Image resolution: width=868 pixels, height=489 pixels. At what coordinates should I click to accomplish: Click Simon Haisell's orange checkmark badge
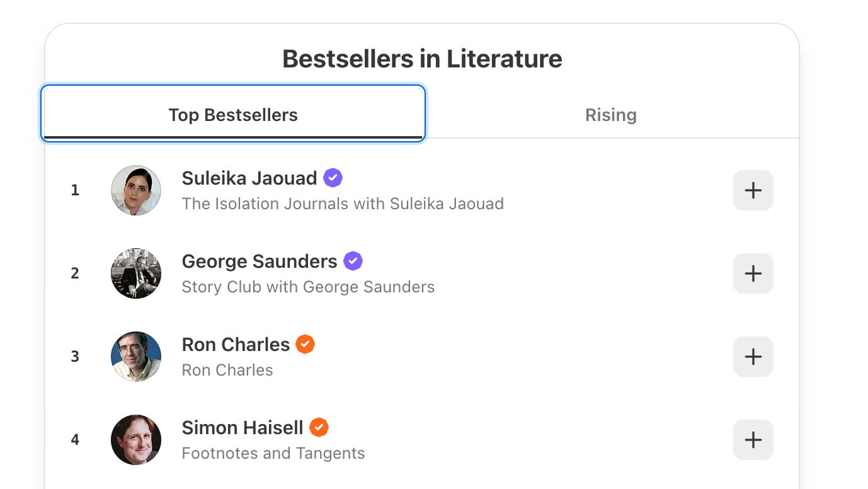pyautogui.click(x=319, y=427)
